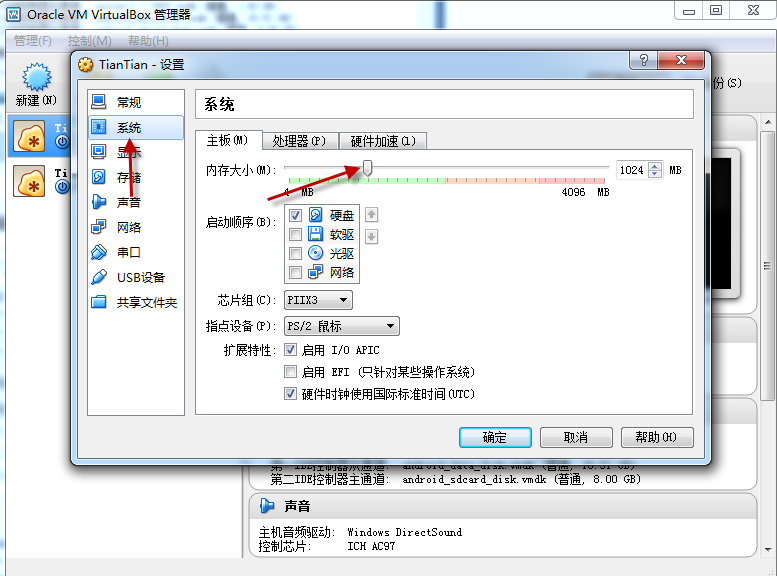
Task: Enable the 光驱 boot order checkbox
Action: [x=295, y=254]
